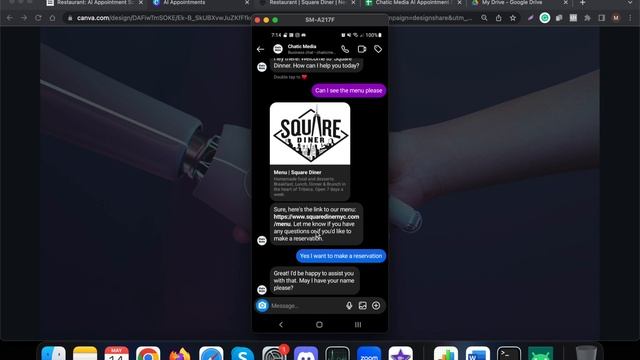This screenshot has height=360, width=640.
Task: Open the Chrome three-dot menu
Action: point(630,18)
